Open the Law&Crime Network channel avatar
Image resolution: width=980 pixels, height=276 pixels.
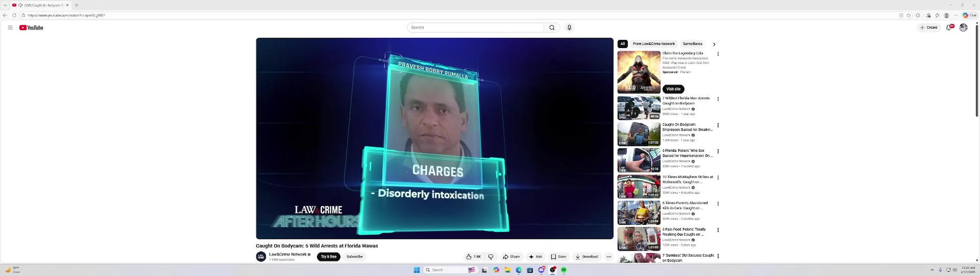261,256
